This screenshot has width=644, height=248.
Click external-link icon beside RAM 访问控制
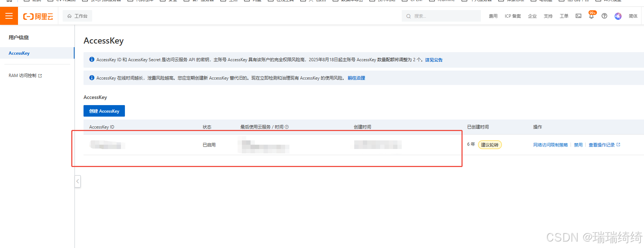40,76
